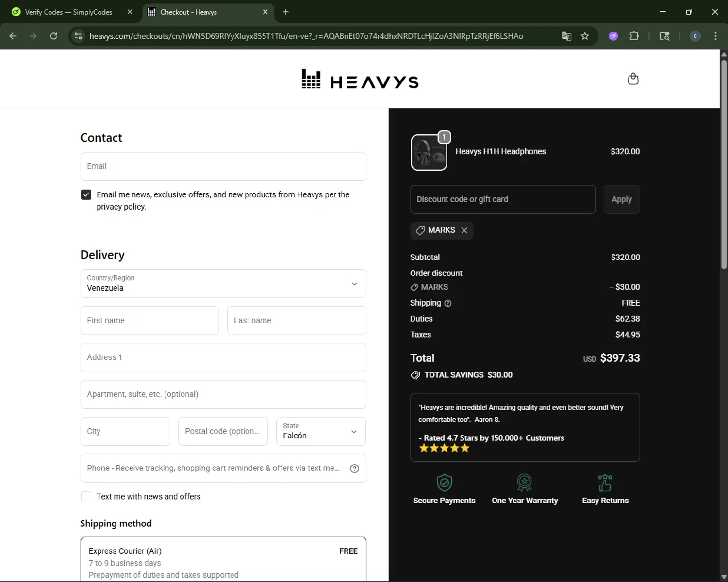Open the browser extensions puzzle icon
Viewport: 728px width, 582px height.
pos(634,36)
